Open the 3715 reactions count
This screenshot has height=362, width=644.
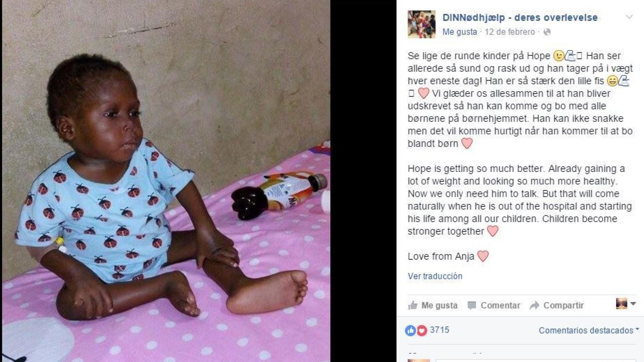[440, 330]
